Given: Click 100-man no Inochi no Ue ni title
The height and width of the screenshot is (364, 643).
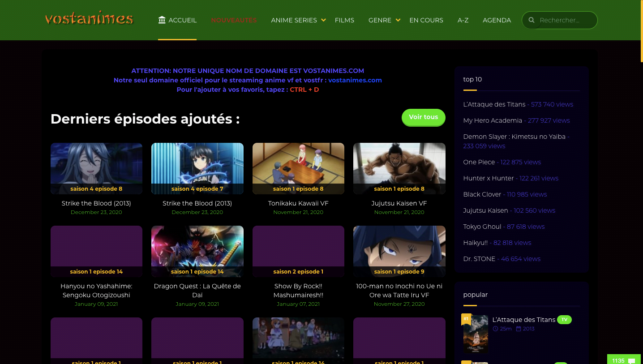Looking at the screenshot, I should point(399,291).
